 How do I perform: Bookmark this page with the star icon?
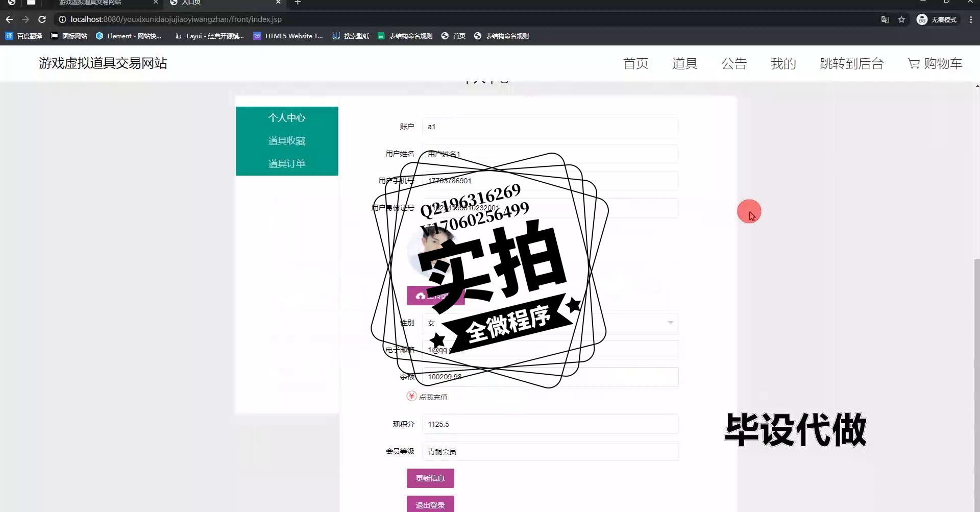[x=901, y=19]
